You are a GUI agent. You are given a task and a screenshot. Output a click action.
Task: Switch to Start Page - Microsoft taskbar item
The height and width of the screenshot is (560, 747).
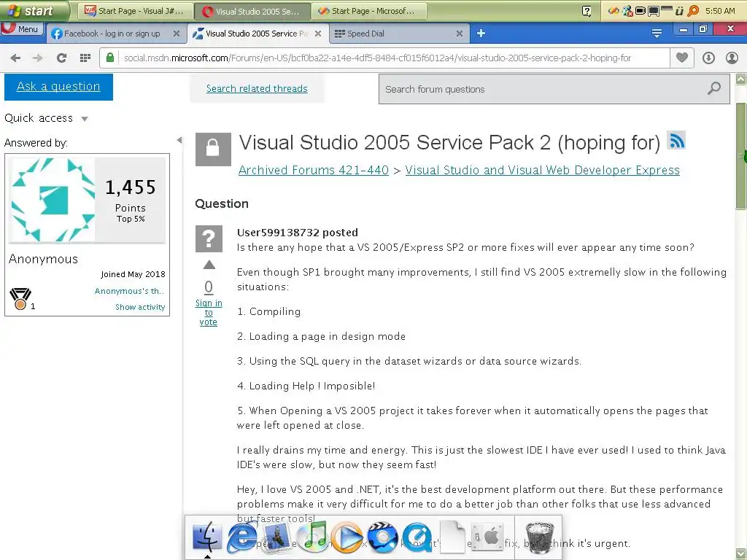[x=368, y=11]
